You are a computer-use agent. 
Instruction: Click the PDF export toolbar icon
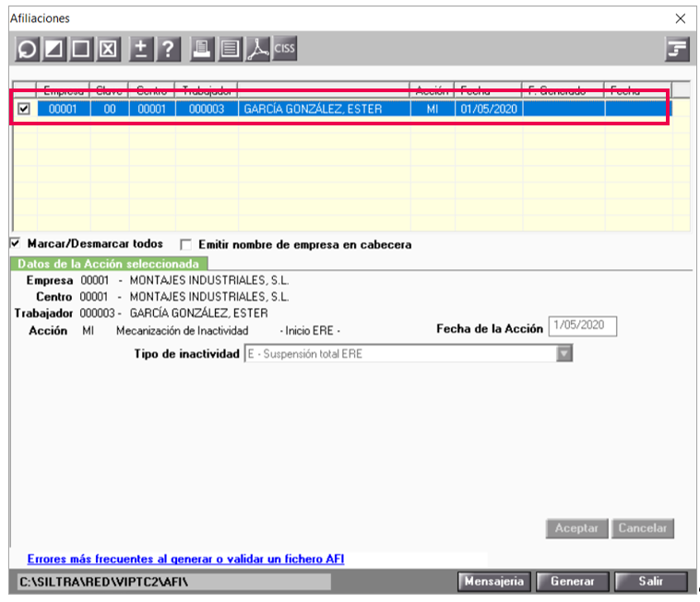coord(257,49)
